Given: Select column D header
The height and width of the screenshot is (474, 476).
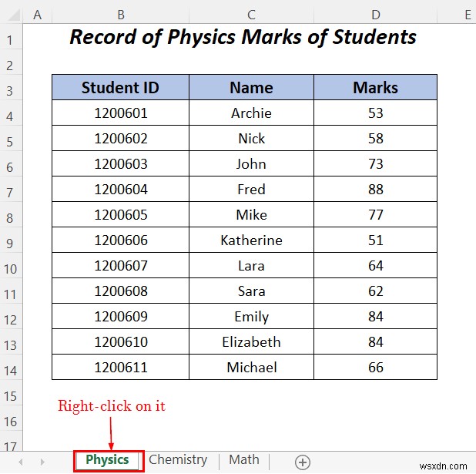Looking at the screenshot, I should [x=376, y=15].
